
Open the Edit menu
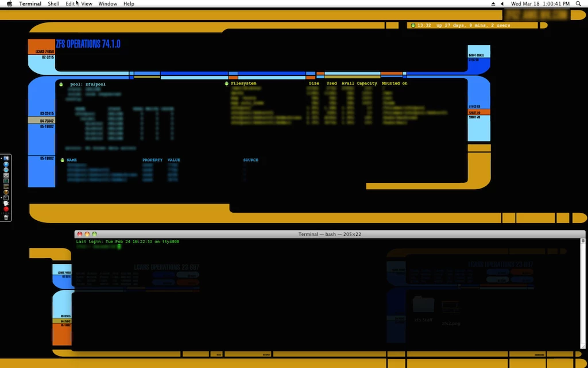coord(70,4)
